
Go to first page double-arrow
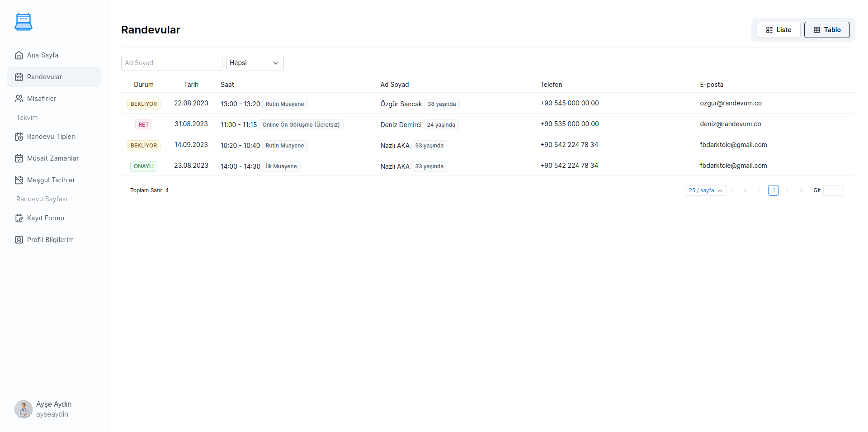coord(745,190)
